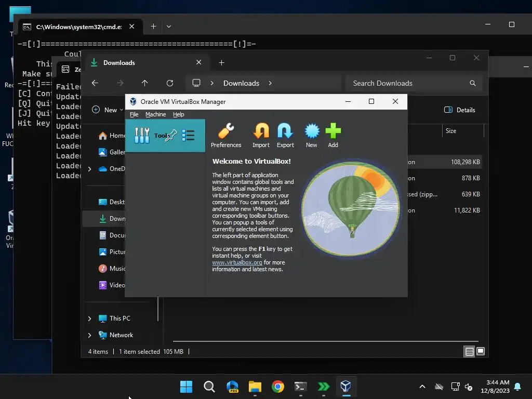The width and height of the screenshot is (532, 399).
Task: Expand the OneDrive tree node
Action: (89, 169)
